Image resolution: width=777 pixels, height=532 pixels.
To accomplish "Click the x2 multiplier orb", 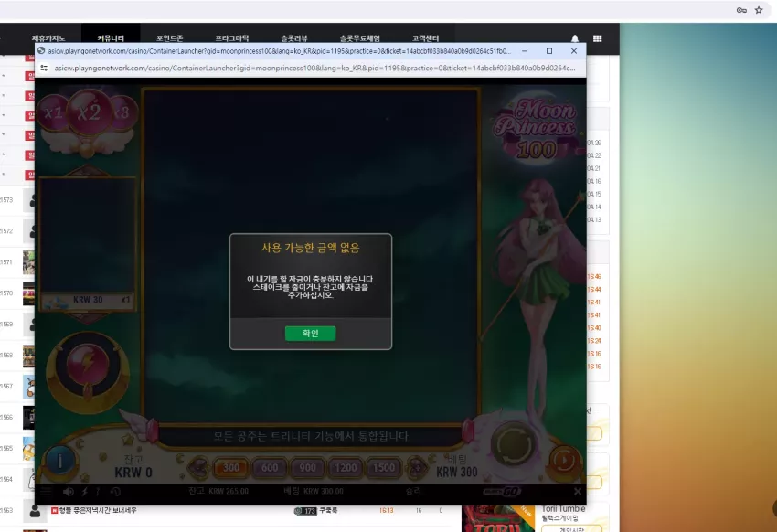I will [90, 113].
